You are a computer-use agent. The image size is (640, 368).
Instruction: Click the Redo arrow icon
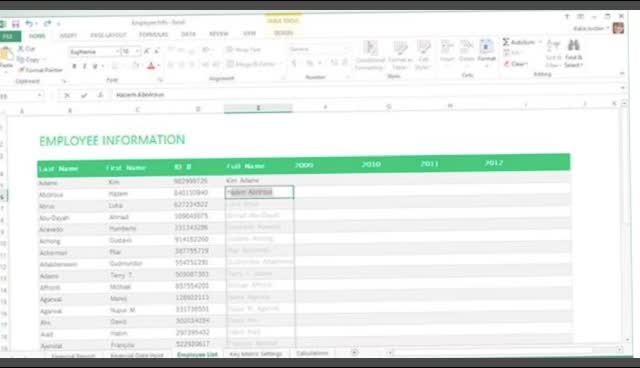[x=47, y=24]
